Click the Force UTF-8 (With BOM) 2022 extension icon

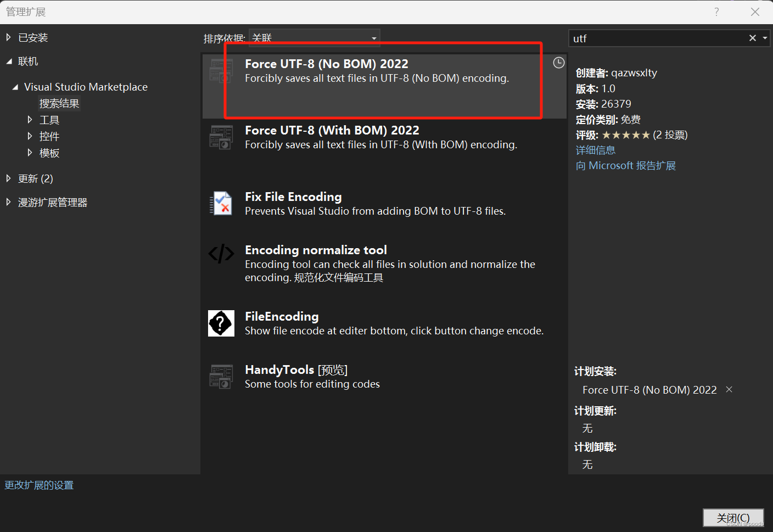click(221, 137)
